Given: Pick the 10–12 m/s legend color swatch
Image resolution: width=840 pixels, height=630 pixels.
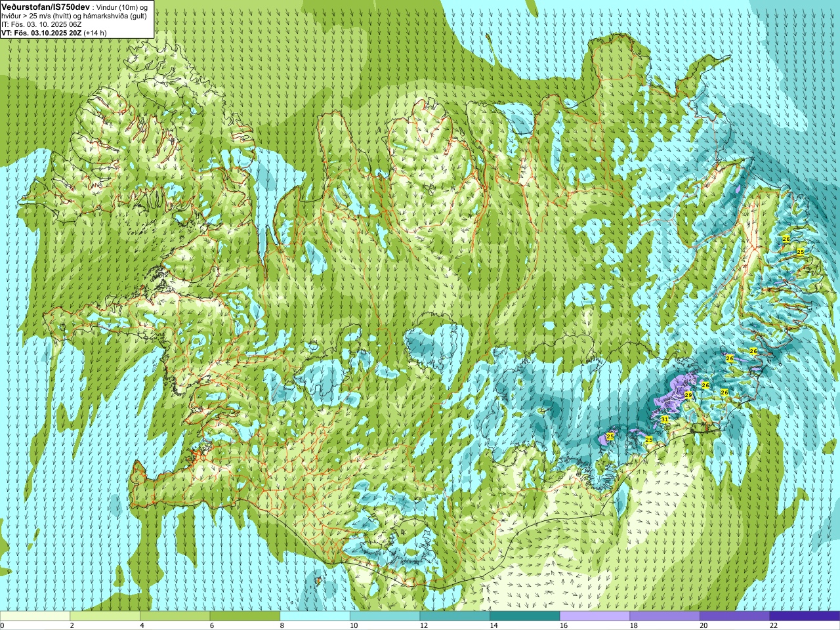Looking at the screenshot, I should point(385,616).
